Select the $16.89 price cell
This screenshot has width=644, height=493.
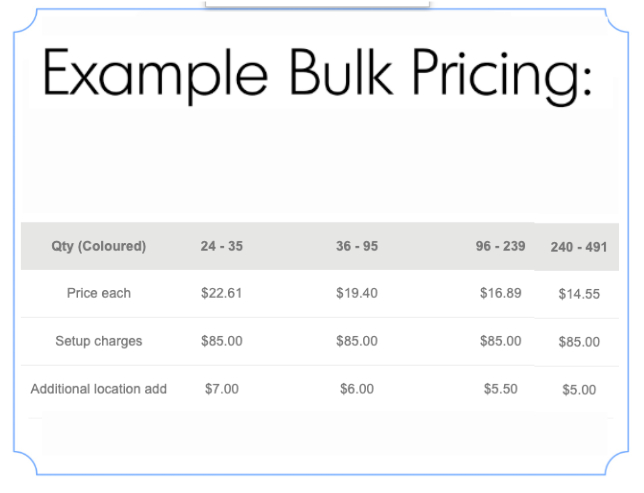[500, 293]
